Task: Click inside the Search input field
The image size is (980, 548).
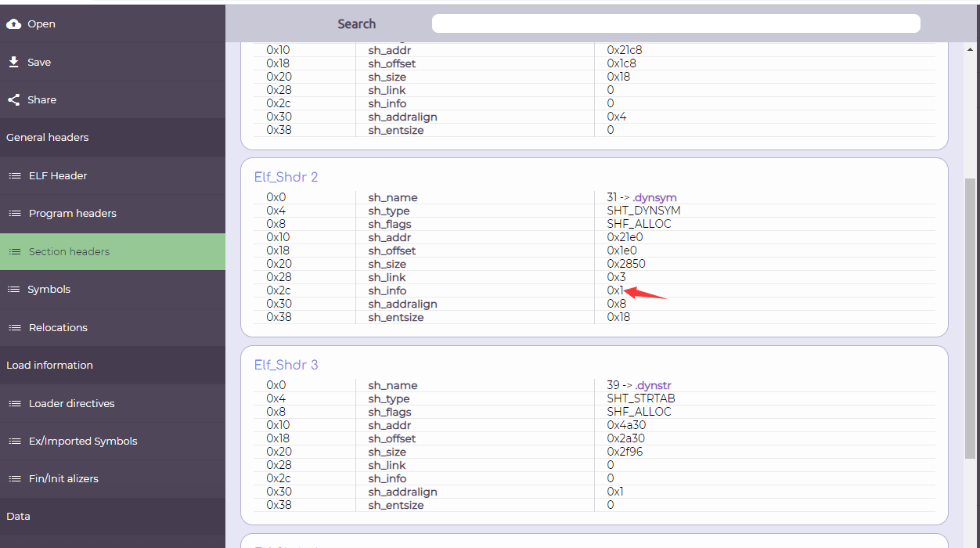Action: 676,23
